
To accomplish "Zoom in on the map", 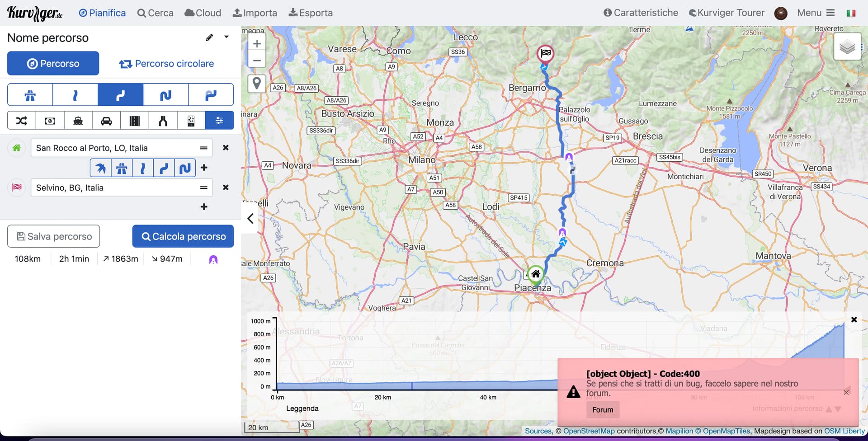I will [256, 44].
